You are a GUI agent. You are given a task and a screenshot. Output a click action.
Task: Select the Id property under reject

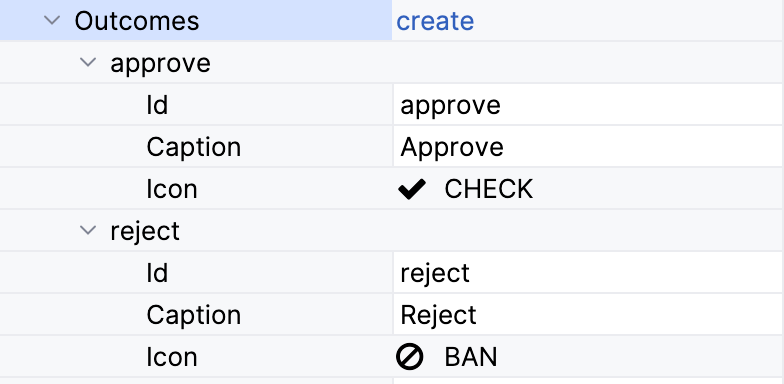point(157,273)
